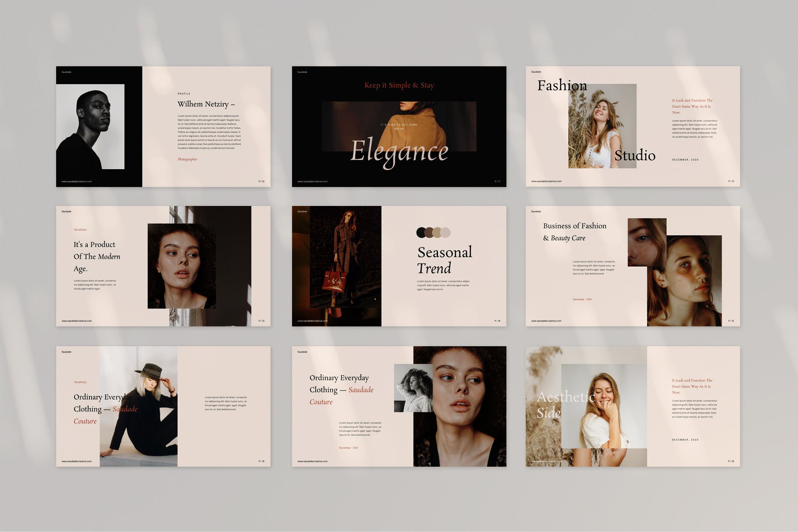This screenshot has width=798, height=532.
Task: Click the black-and-white man portrait photo
Action: click(x=90, y=127)
